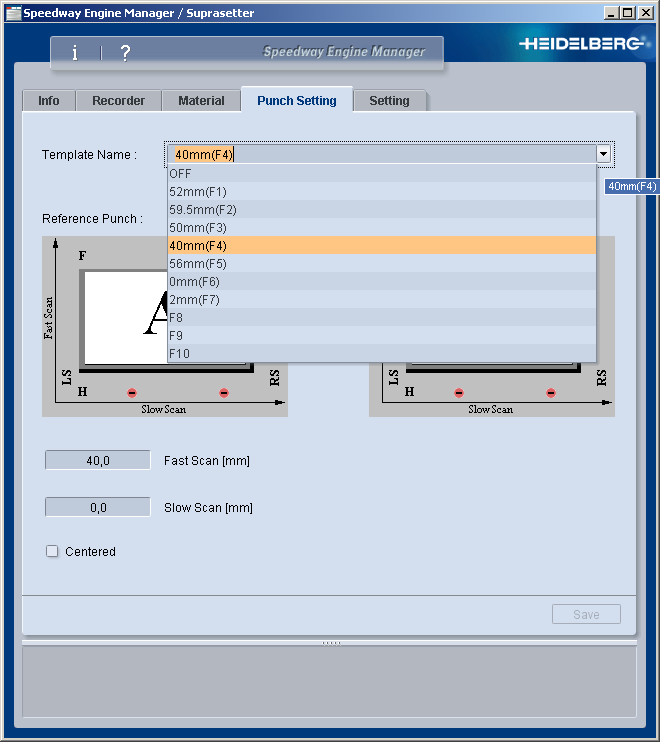Viewport: 660px width, 742px height.
Task: Open the help question mark icon
Action: click(125, 52)
